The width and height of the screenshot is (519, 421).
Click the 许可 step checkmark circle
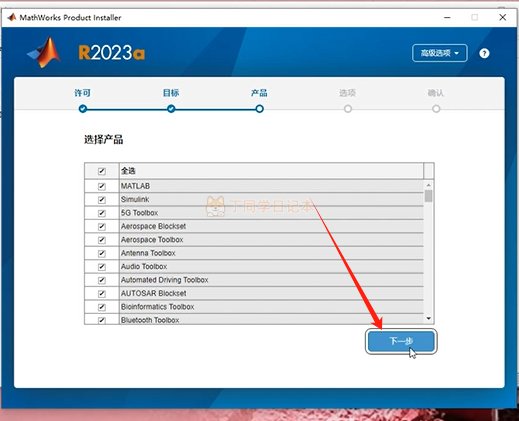pyautogui.click(x=83, y=109)
